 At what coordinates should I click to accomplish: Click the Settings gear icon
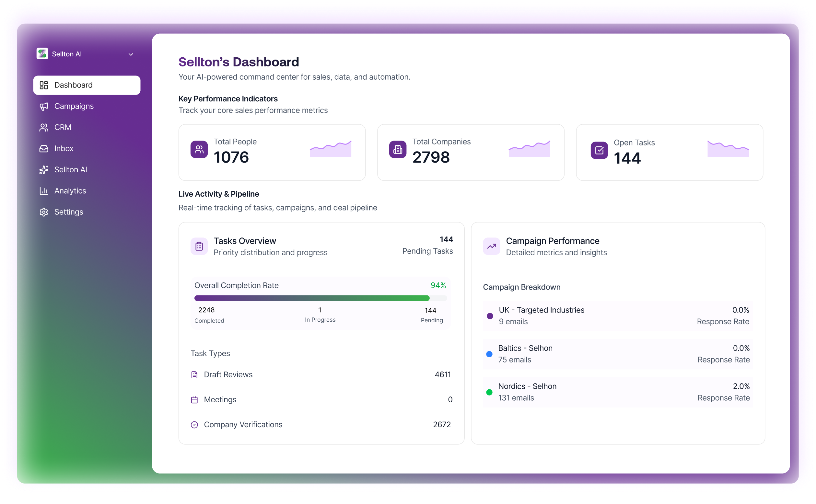[44, 212]
